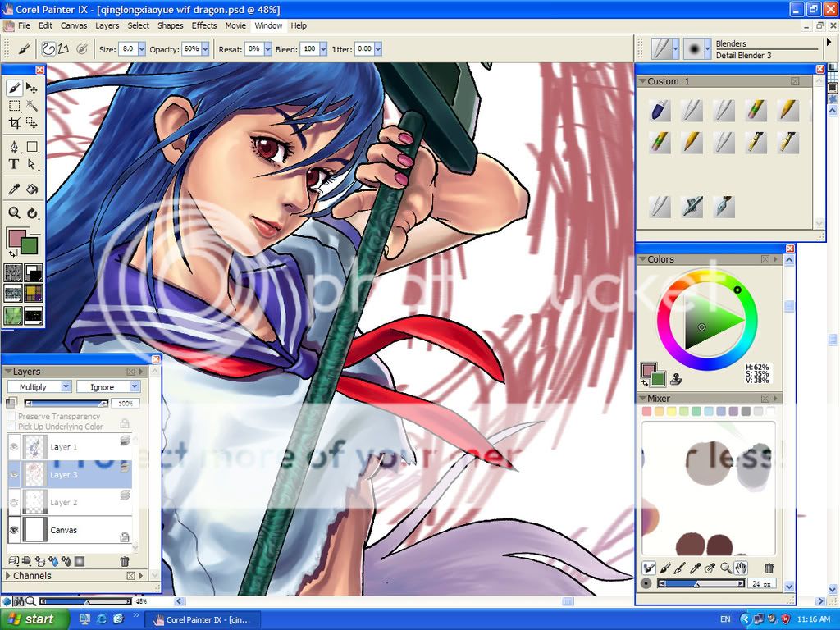Delete the selected layer with the trash icon
The height and width of the screenshot is (630, 840).
pyautogui.click(x=125, y=561)
